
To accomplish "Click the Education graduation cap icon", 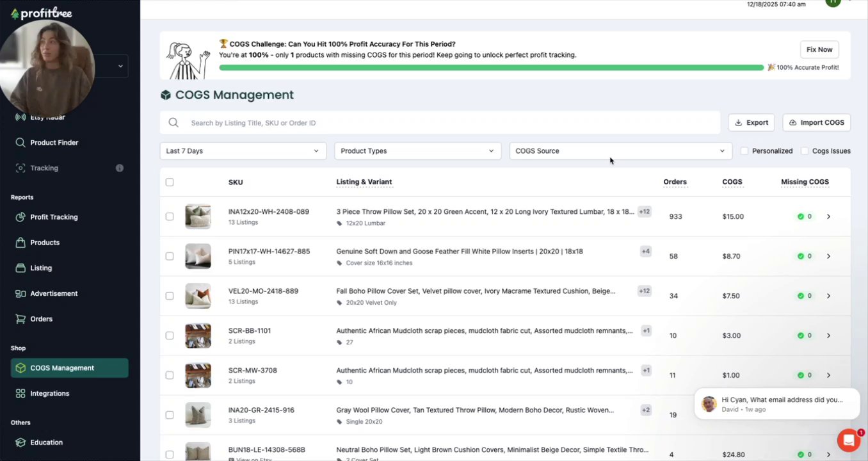I will (x=20, y=442).
